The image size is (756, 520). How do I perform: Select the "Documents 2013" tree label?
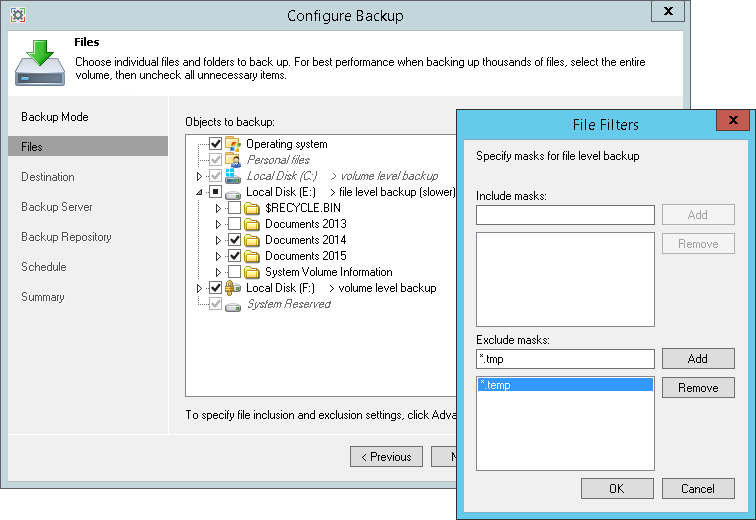tap(306, 224)
